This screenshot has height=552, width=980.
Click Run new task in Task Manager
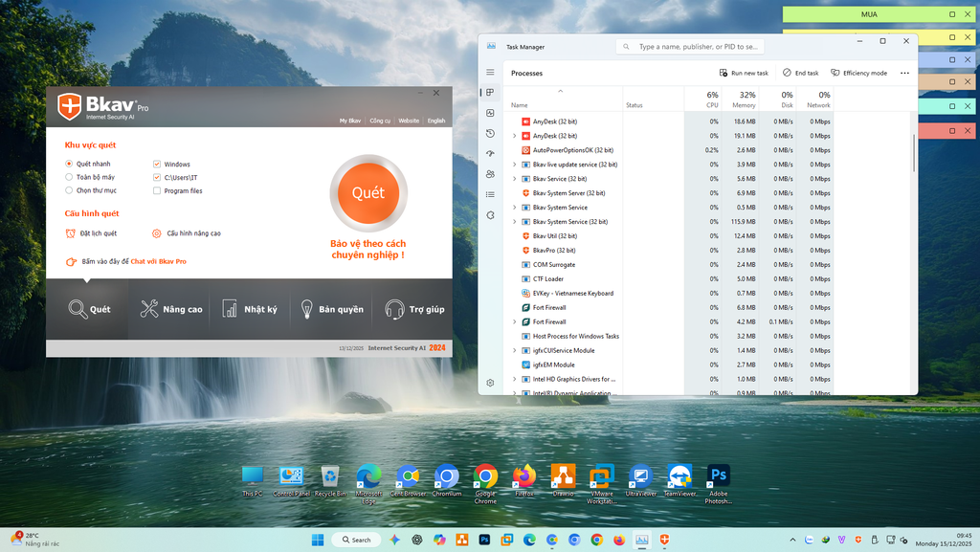(x=744, y=73)
